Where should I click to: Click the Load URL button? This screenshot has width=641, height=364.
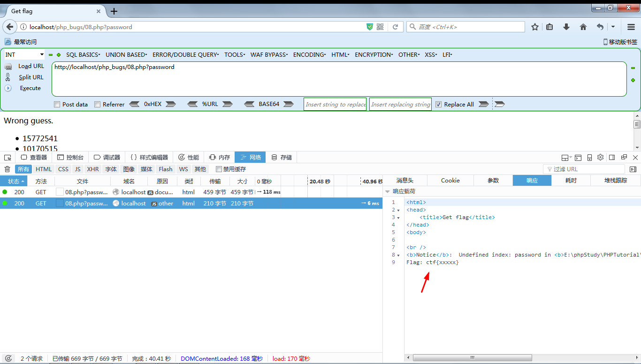tap(31, 66)
